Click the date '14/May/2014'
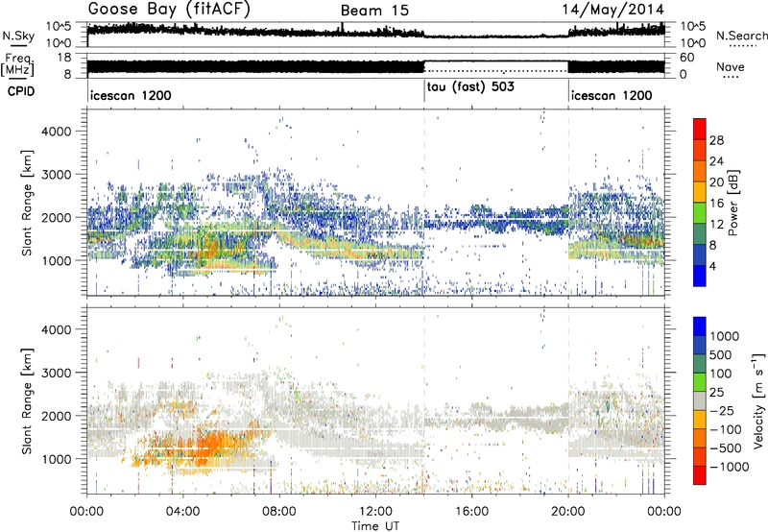The image size is (768, 532). (612, 10)
